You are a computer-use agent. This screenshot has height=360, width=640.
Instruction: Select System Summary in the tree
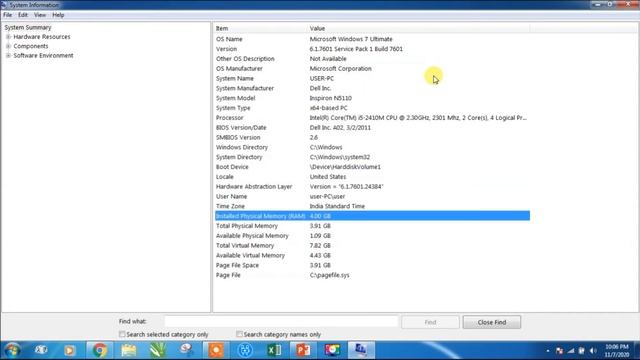tap(28, 27)
